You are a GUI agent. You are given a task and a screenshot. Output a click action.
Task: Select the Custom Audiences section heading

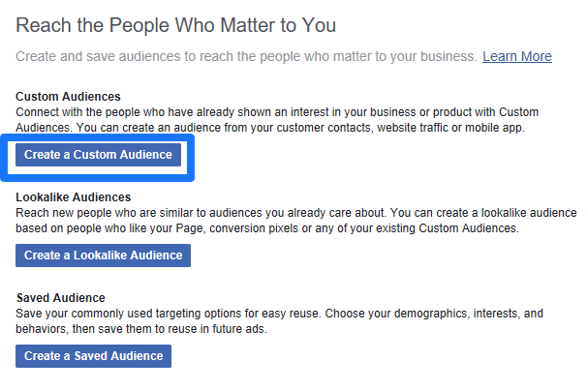(x=68, y=97)
